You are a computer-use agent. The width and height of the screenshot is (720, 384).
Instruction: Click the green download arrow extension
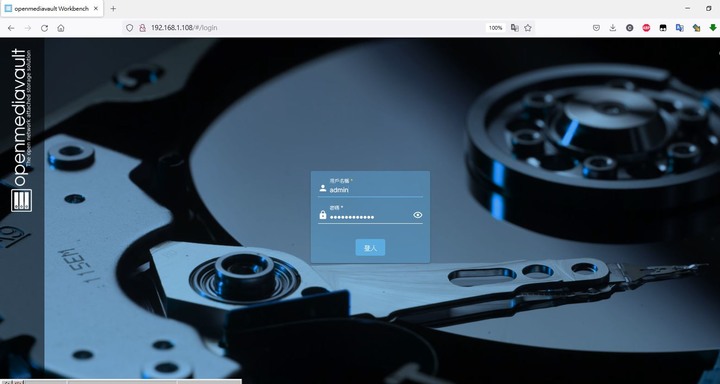tap(713, 28)
